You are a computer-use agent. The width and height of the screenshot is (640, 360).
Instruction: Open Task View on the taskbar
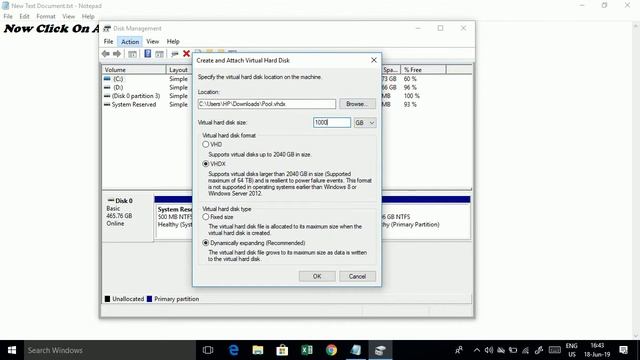(208, 350)
